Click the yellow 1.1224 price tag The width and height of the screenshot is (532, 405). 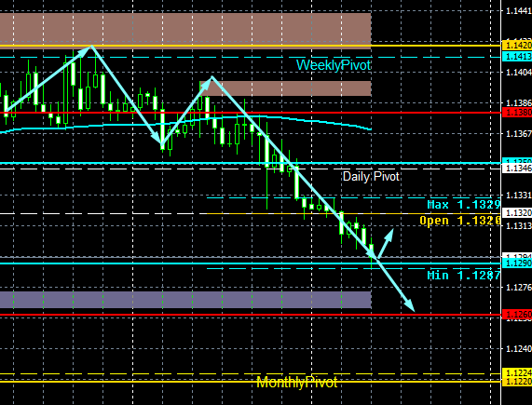tap(517, 373)
